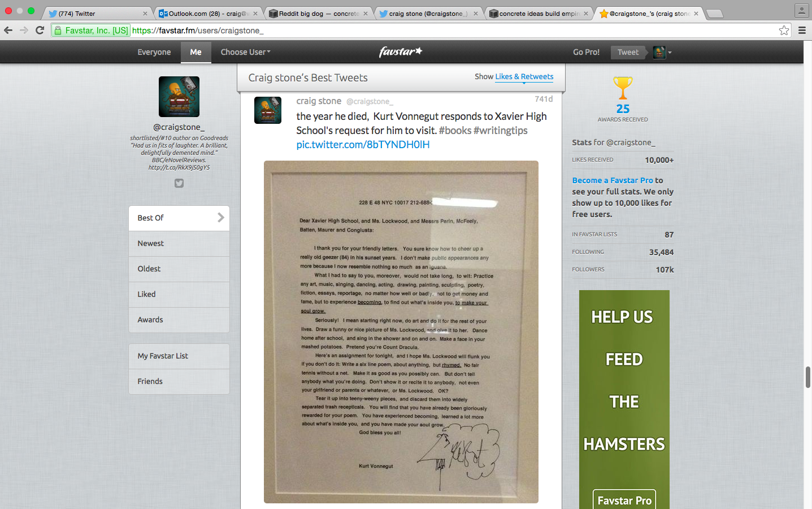Screen dimensions: 812x509
Task: Click the Tweet button
Action: (x=628, y=52)
